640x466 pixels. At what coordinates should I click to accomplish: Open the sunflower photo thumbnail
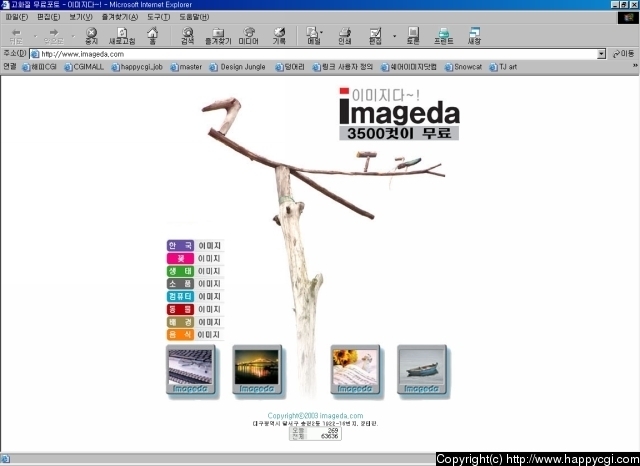pyautogui.click(x=355, y=370)
